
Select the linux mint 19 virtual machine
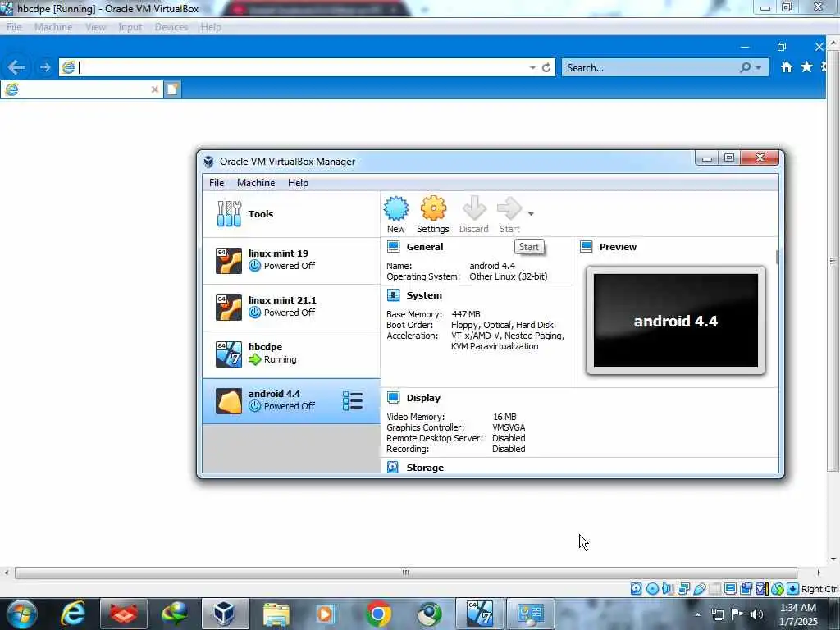291,260
